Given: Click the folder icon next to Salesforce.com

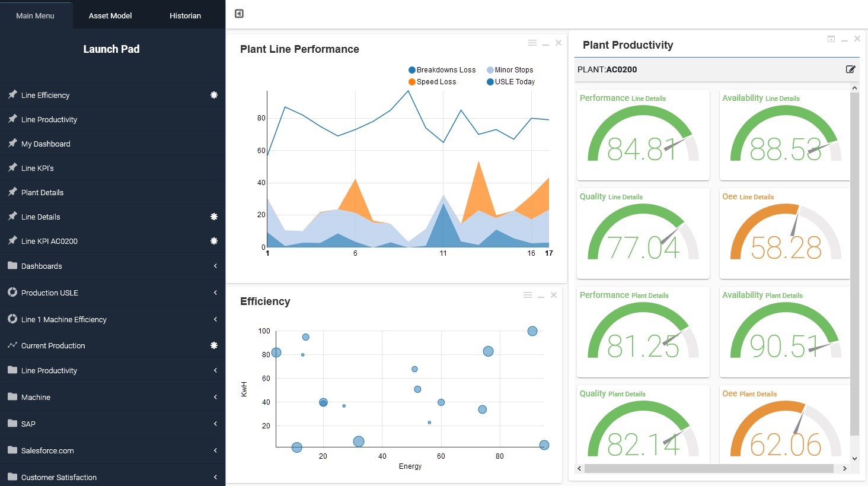Looking at the screenshot, I should (12, 450).
